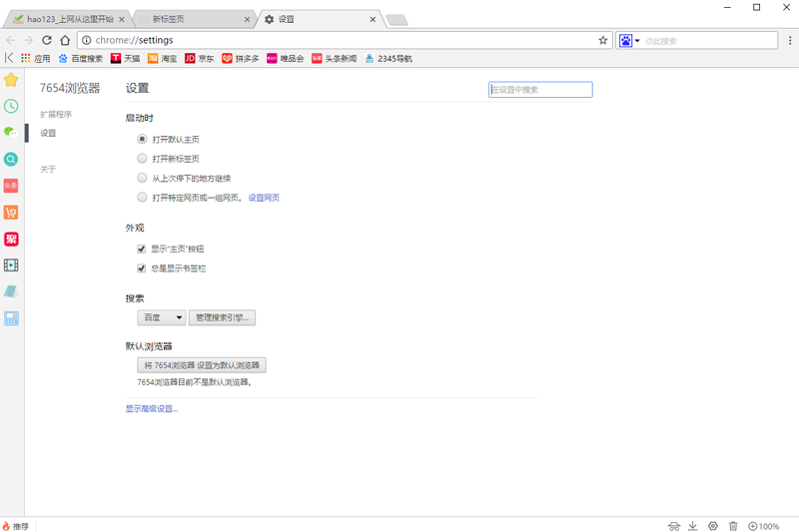Click the 管理搜索引擎... button
799x532 pixels.
(x=222, y=317)
